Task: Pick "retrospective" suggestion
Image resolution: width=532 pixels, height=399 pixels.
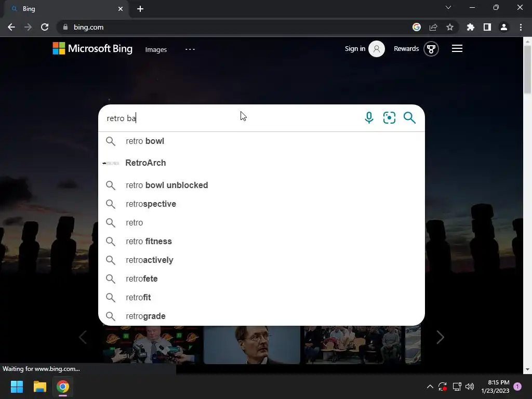Action: (261, 204)
